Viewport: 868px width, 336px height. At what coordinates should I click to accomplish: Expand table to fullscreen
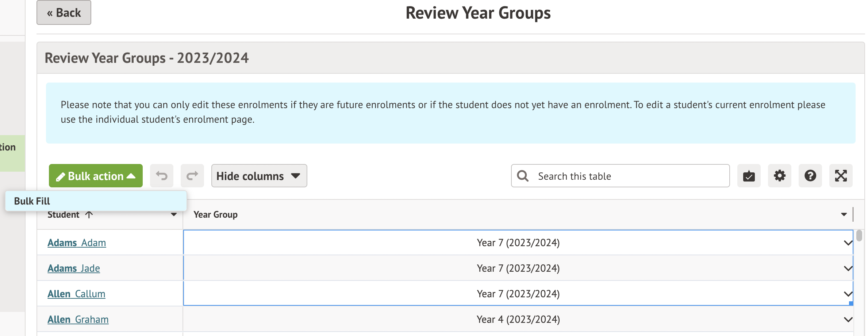841,176
